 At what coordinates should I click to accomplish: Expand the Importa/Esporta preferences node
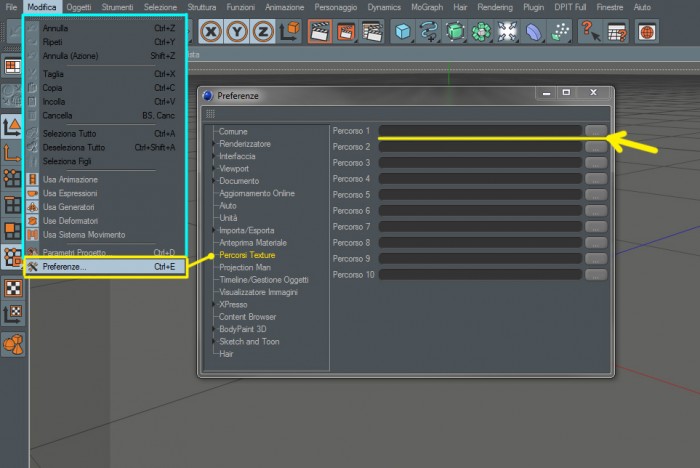pyautogui.click(x=214, y=230)
